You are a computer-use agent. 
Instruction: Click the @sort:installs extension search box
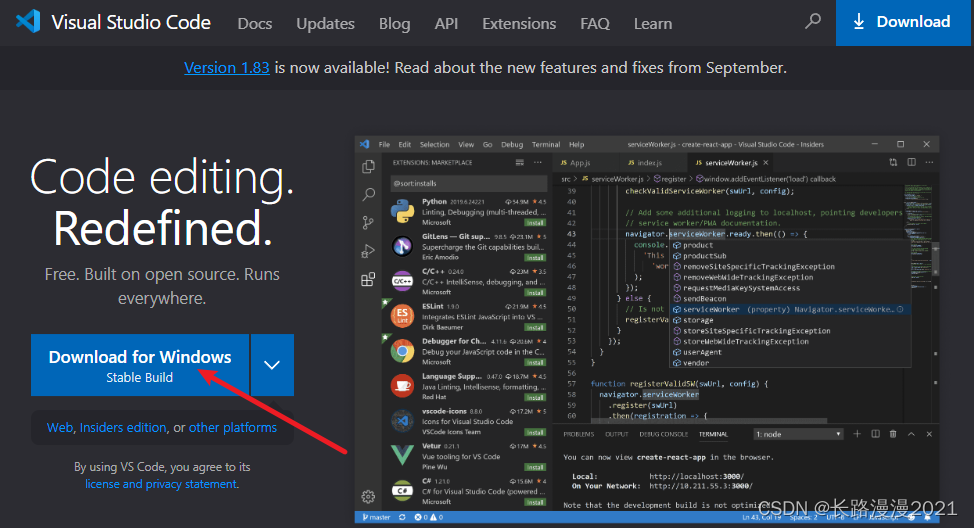[468, 183]
